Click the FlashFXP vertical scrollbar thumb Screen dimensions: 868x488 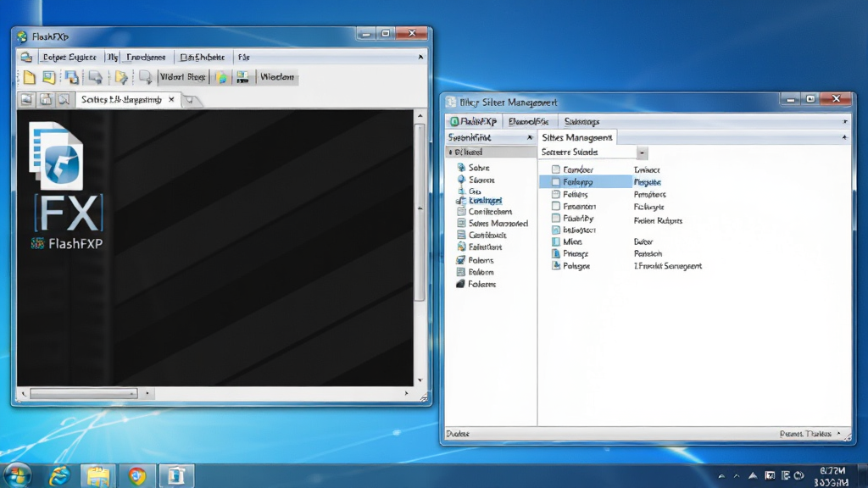(420, 213)
